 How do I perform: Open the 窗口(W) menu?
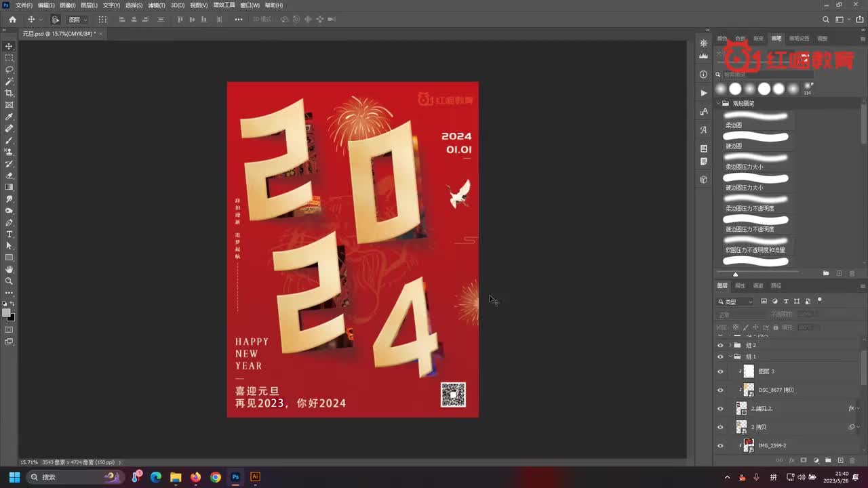coord(250,5)
